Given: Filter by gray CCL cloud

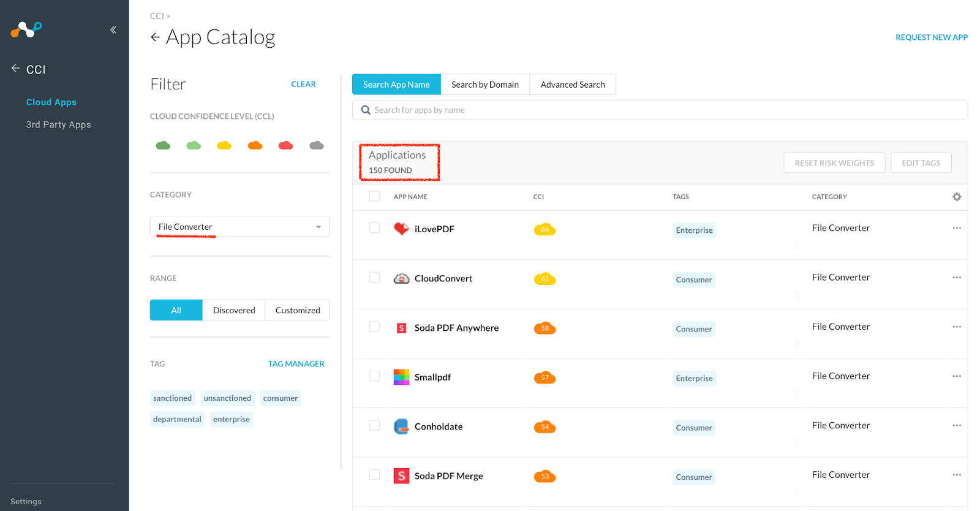Looking at the screenshot, I should tap(317, 145).
